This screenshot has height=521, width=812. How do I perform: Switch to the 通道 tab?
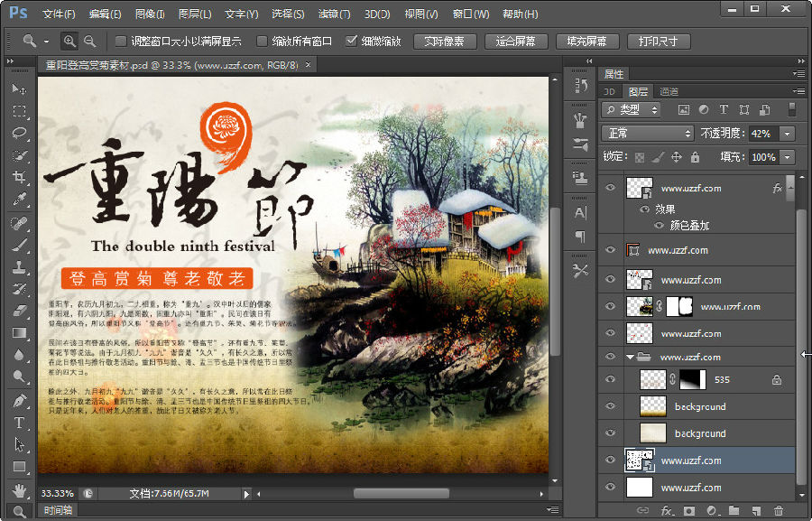click(669, 91)
